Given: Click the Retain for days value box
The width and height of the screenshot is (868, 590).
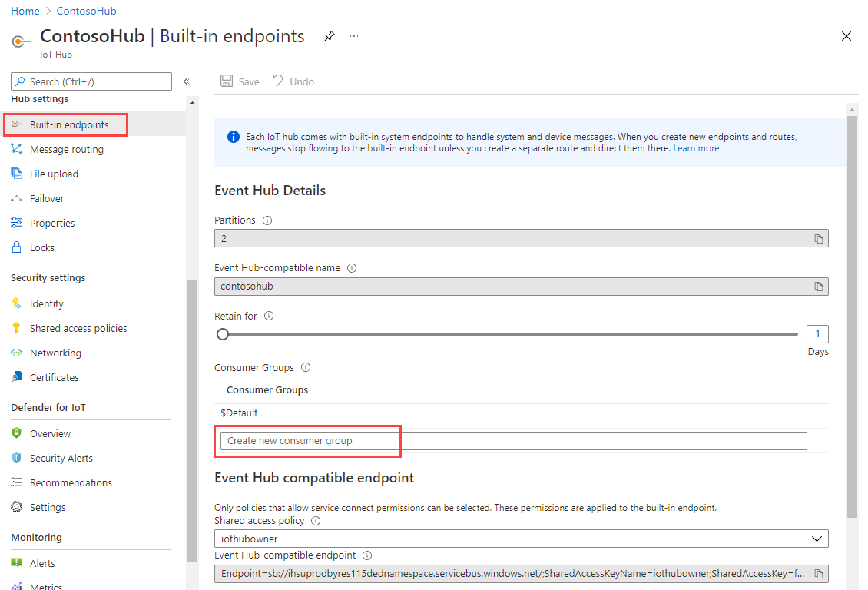Looking at the screenshot, I should pos(817,334).
